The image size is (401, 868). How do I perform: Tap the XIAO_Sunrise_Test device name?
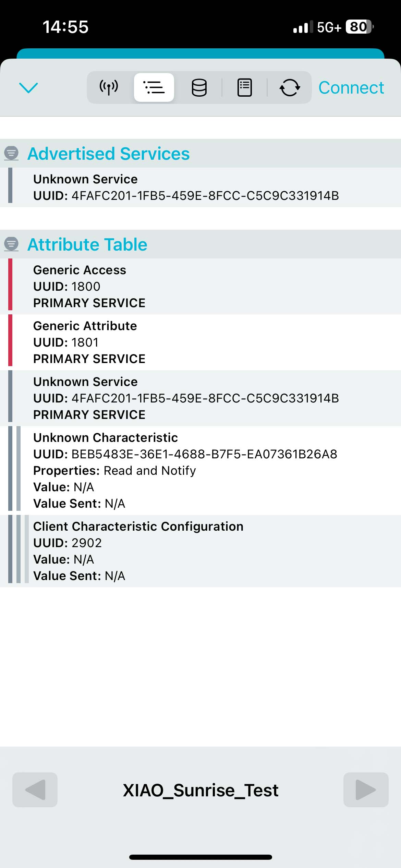point(200,790)
